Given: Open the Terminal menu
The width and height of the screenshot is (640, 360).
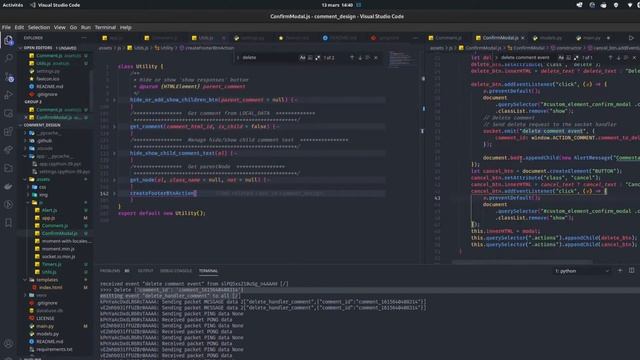Looking at the screenshot, I should [x=105, y=27].
